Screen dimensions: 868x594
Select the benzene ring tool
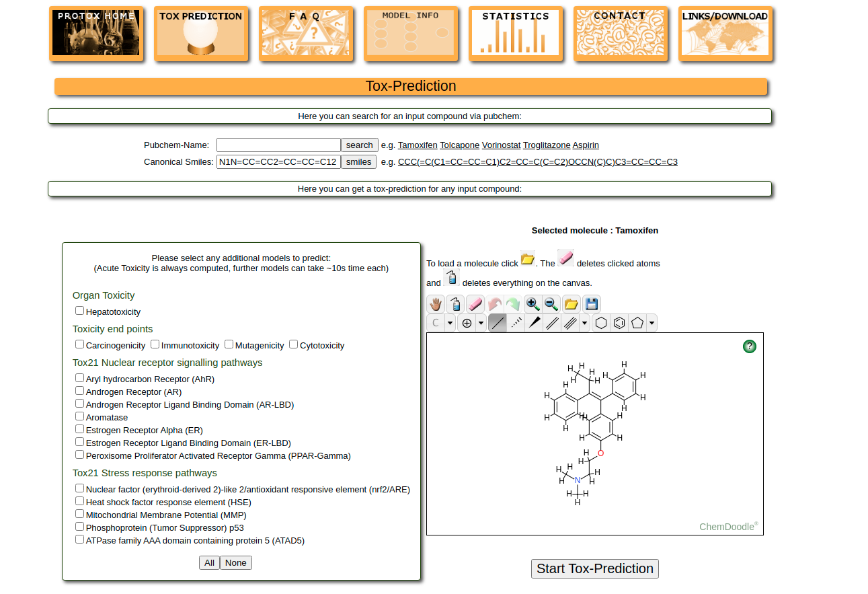tap(619, 323)
